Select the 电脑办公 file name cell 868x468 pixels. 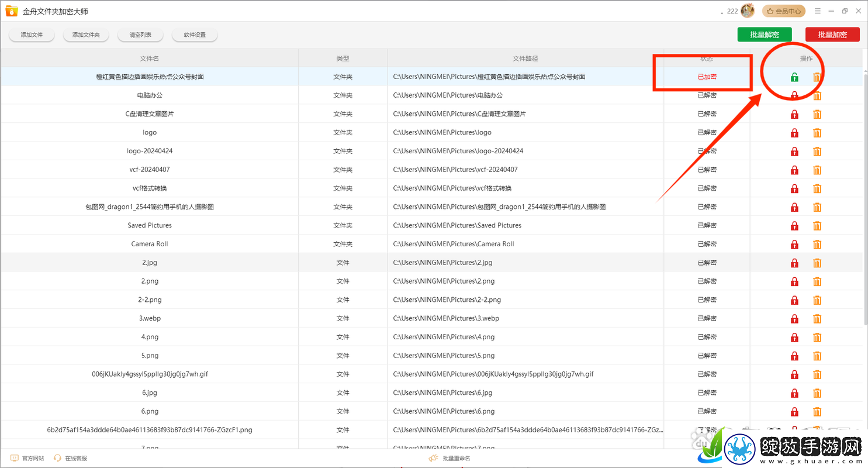pyautogui.click(x=150, y=95)
